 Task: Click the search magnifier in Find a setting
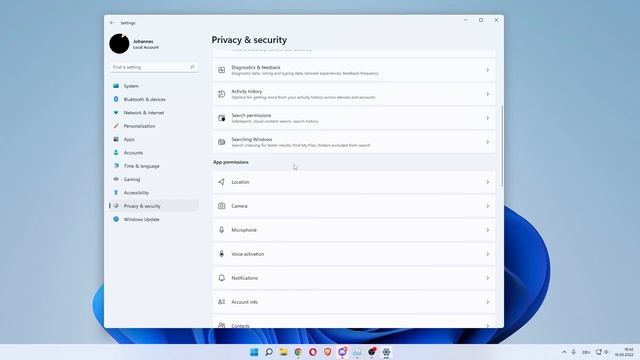(192, 67)
